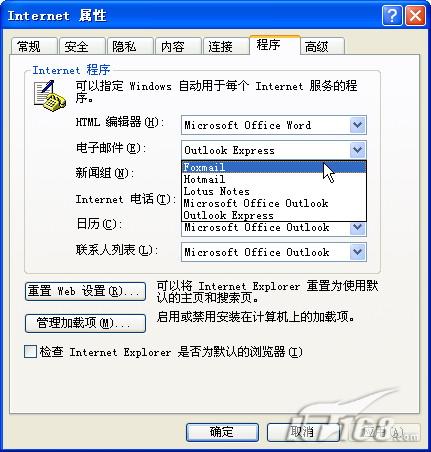
Task: Open 管理加载项 add-on manager button
Action: click(x=85, y=323)
